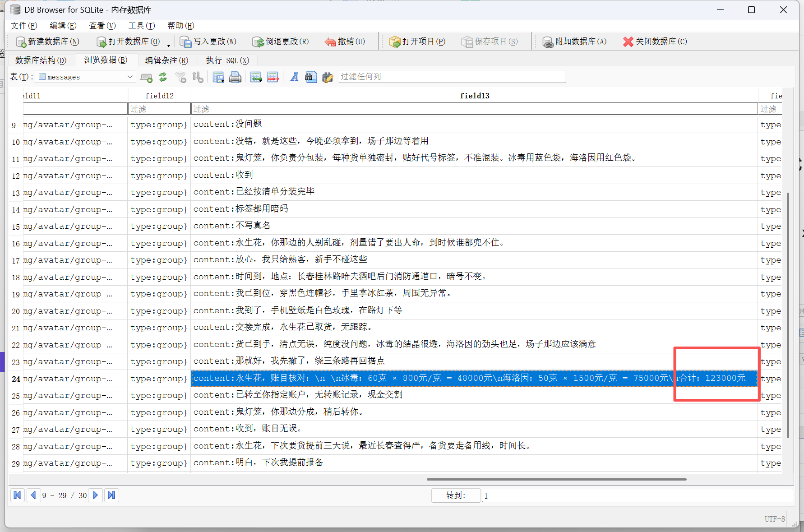Click cell 'content:收到，账目无误。'

(x=474, y=429)
